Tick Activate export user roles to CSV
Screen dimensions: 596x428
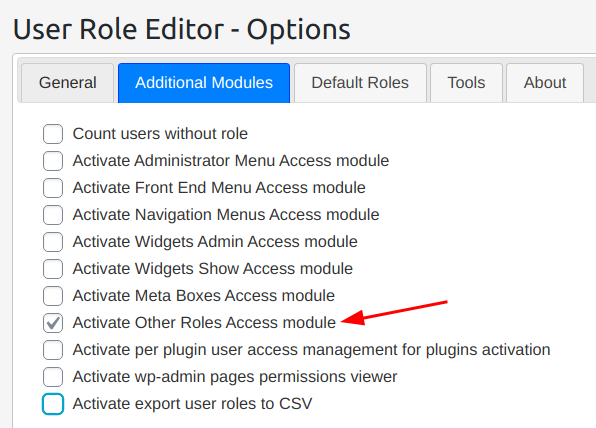(x=53, y=404)
